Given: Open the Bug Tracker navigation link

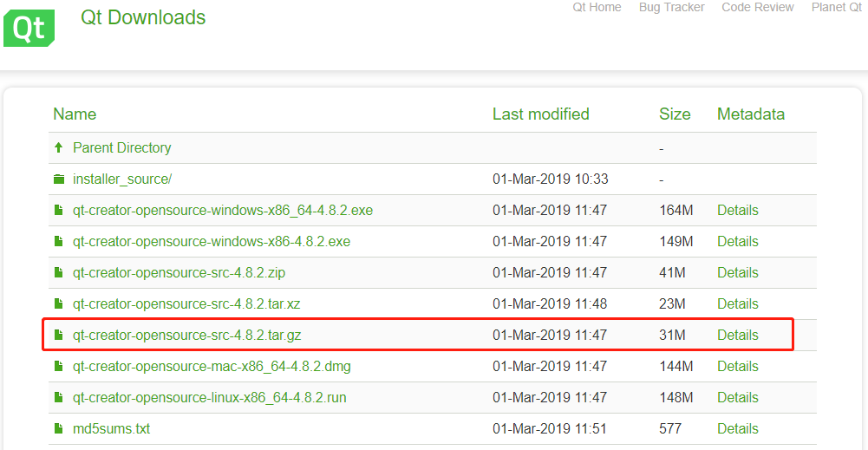Looking at the screenshot, I should (x=671, y=7).
